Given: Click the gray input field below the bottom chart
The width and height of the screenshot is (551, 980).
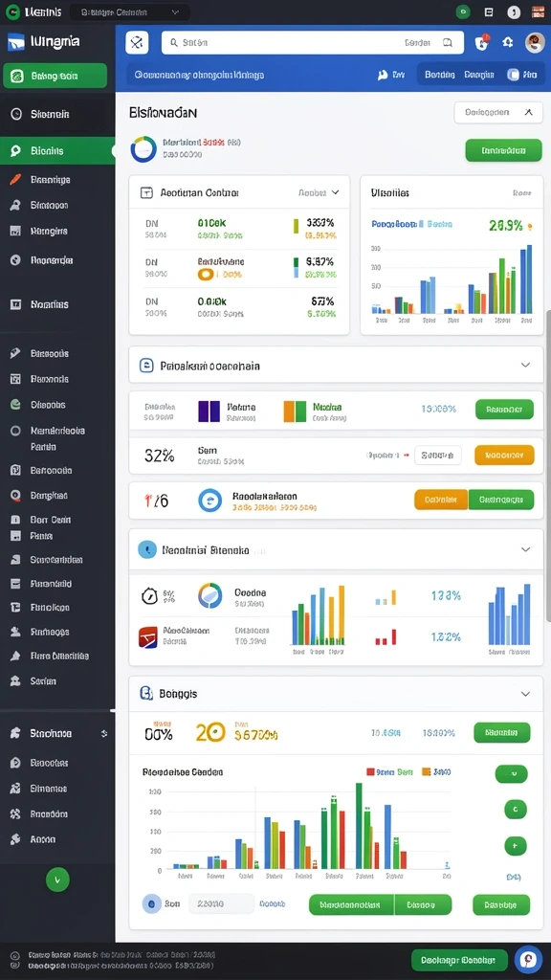Looking at the screenshot, I should tap(221, 903).
